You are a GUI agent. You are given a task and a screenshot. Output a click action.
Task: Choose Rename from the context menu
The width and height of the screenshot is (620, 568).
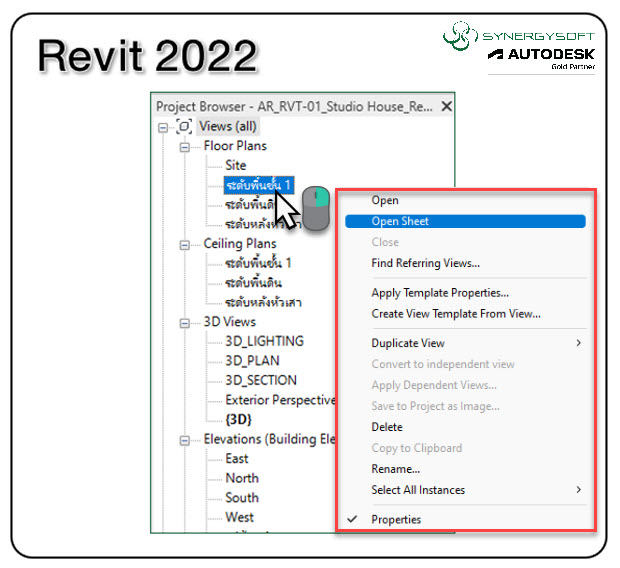point(396,469)
